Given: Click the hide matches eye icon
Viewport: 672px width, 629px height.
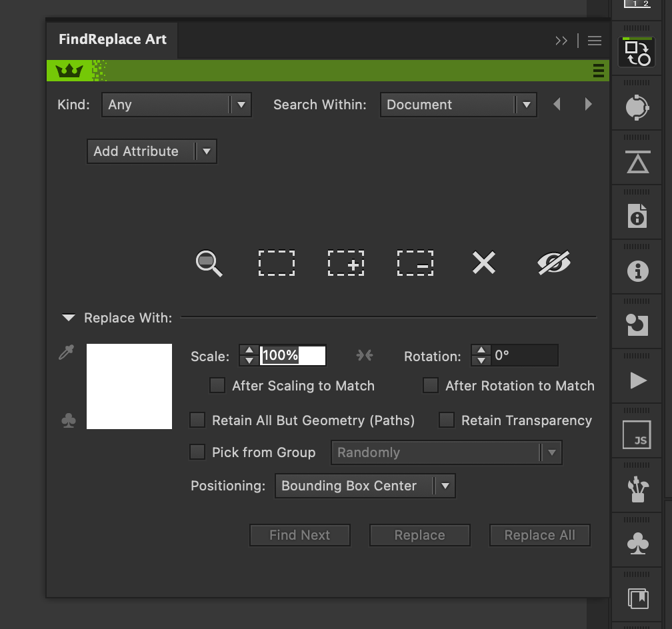Looking at the screenshot, I should tap(553, 263).
